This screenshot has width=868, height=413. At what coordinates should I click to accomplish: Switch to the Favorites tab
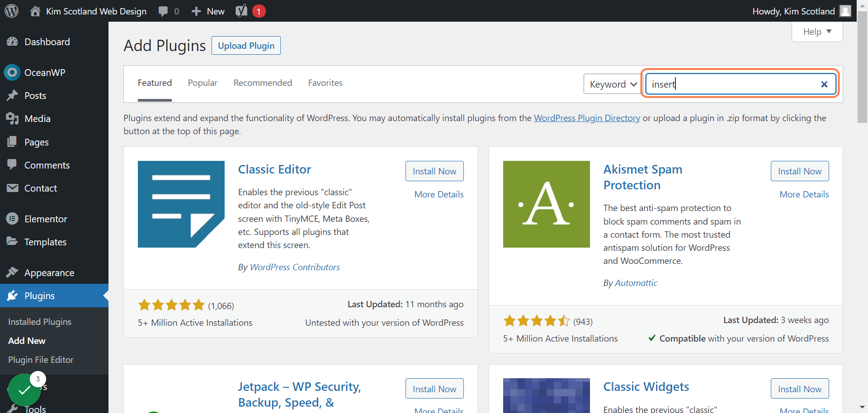(325, 83)
